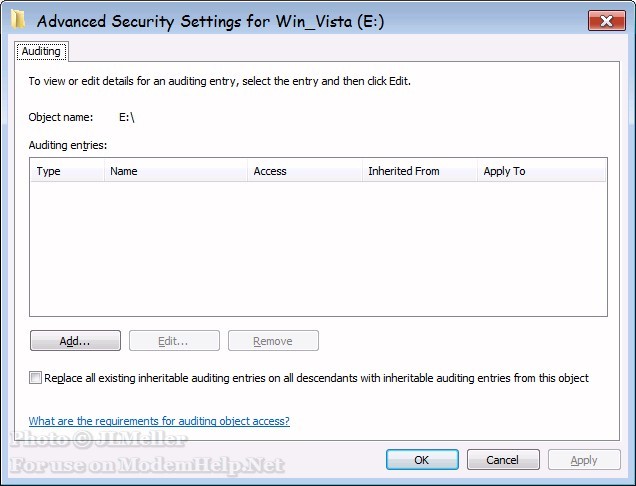Click the Add... button
Viewport: 636px width, 486px height.
[x=75, y=341]
